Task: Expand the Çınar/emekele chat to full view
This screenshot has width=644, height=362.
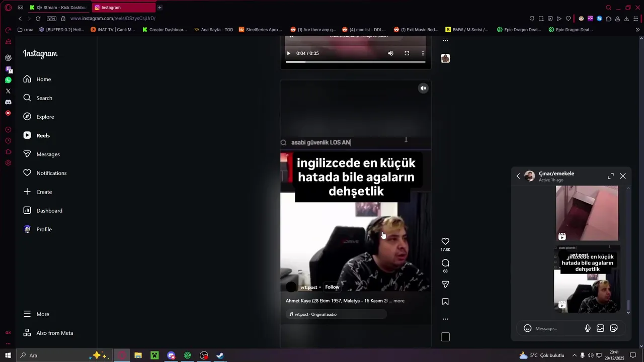Action: pos(610,176)
